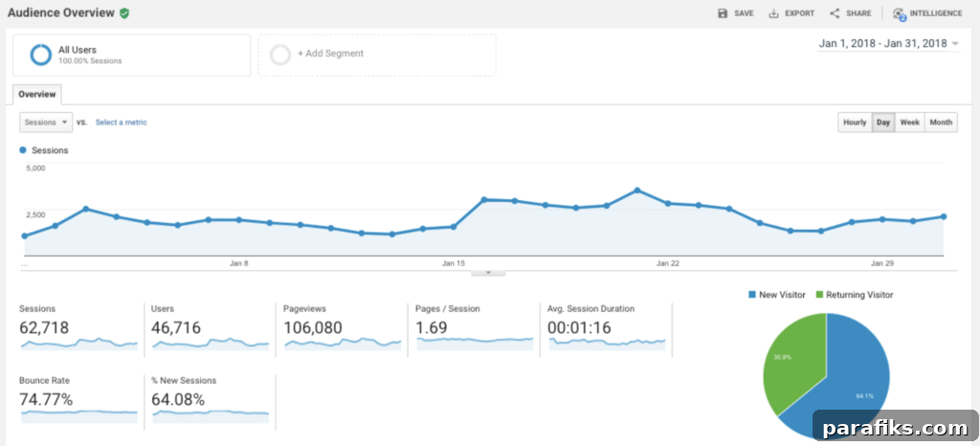The width and height of the screenshot is (980, 446).
Task: Select the Week granularity
Action: point(909,123)
